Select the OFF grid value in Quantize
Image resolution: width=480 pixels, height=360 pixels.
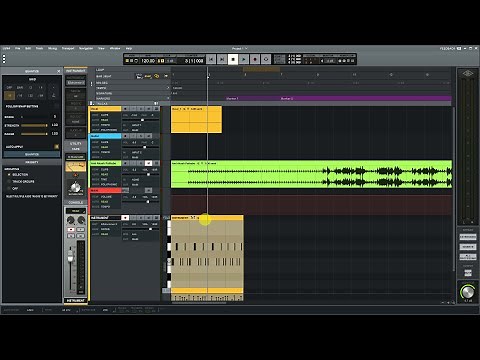(9, 88)
